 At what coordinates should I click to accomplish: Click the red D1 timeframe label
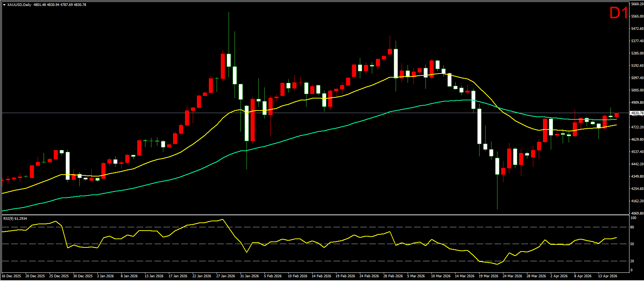618,13
